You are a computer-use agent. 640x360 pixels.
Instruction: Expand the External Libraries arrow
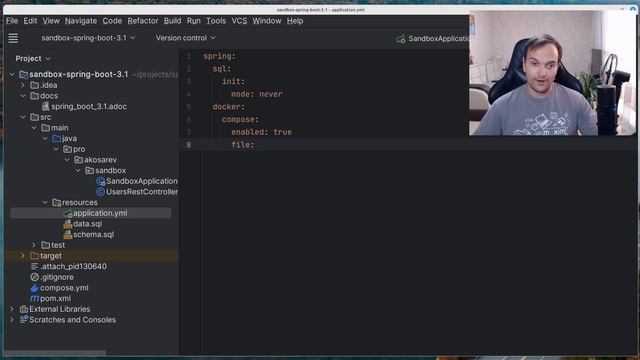tap(12, 309)
